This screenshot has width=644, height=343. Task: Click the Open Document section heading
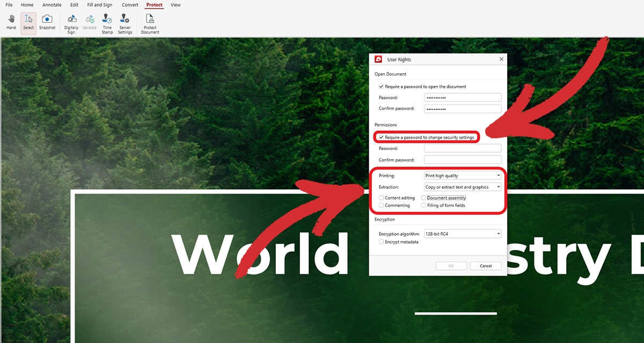coord(390,74)
